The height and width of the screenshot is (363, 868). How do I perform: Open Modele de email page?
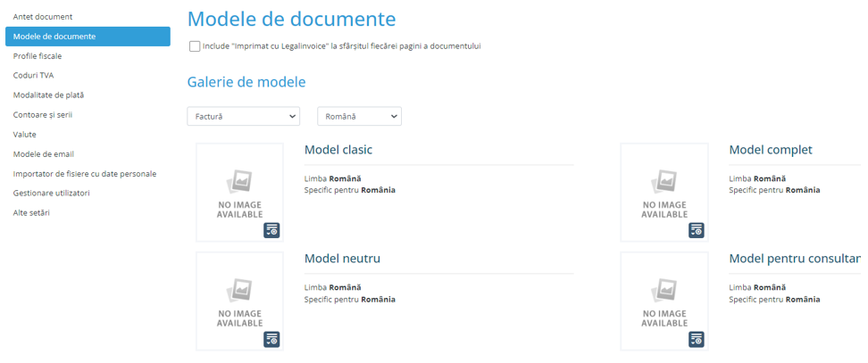pyautogui.click(x=44, y=154)
